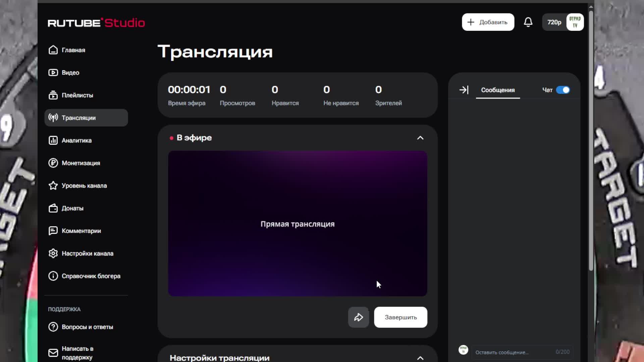Click the playlist icon beside Плейлисты
This screenshot has width=644, height=362.
tap(53, 95)
